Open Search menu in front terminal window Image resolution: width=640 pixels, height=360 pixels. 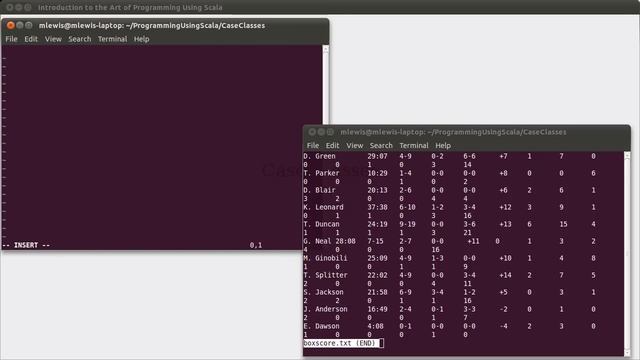coord(80,39)
